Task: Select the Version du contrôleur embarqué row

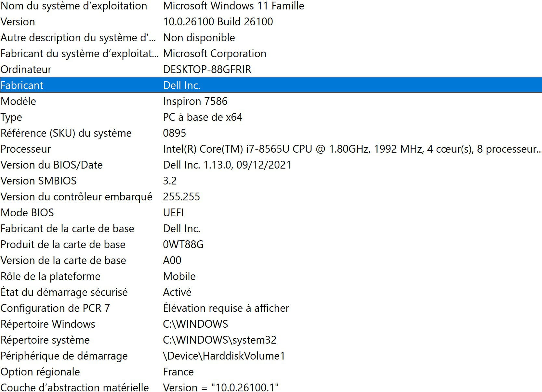Action: tap(76, 197)
